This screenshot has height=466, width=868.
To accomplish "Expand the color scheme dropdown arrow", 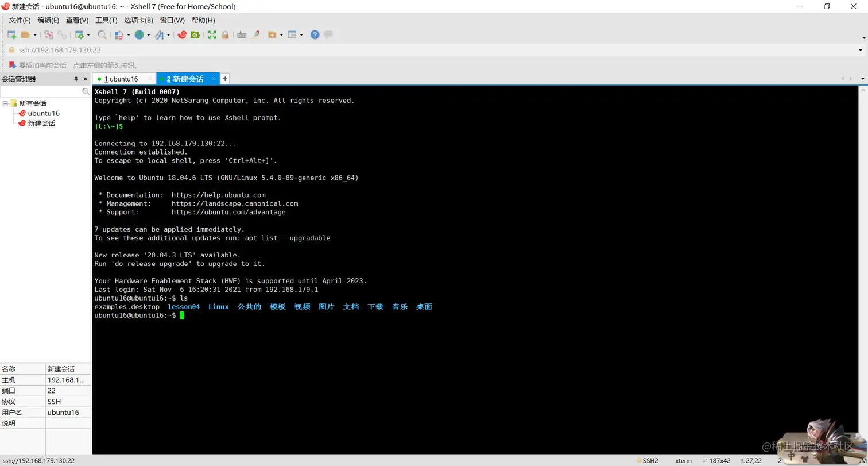I will click(128, 35).
